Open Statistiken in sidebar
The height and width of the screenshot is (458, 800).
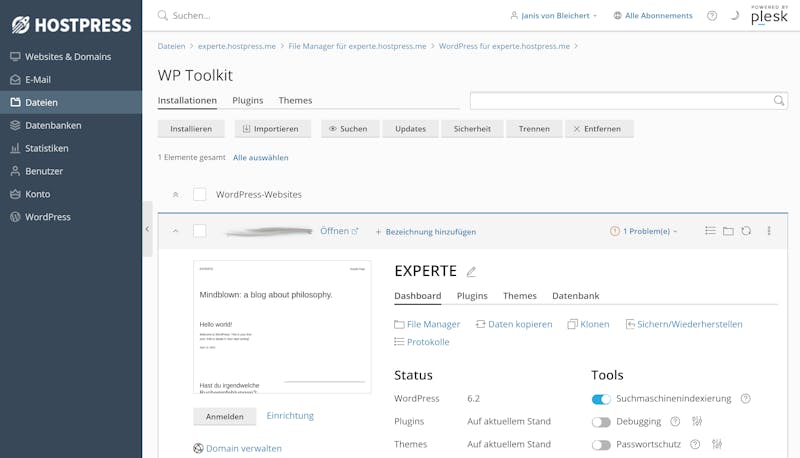[x=71, y=148]
